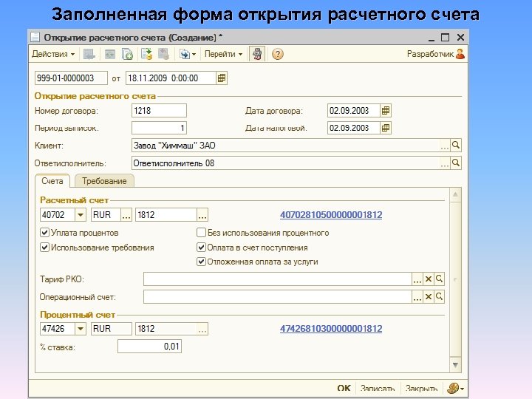
Task: Switch to the Счета tab
Action: (52, 181)
